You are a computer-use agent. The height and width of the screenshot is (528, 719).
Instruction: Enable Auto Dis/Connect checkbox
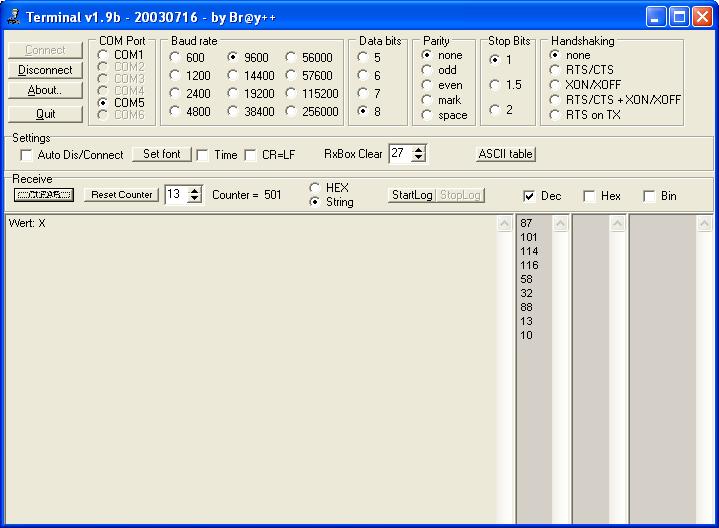point(27,155)
